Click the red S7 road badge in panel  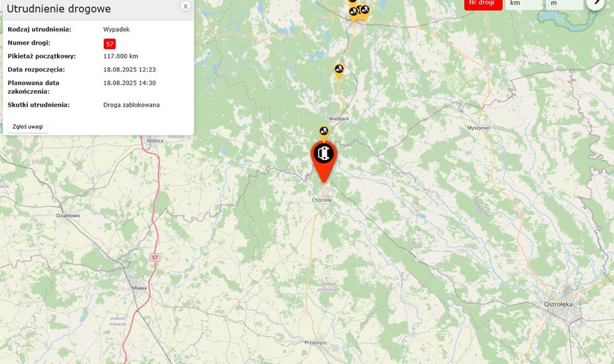pyautogui.click(x=110, y=44)
